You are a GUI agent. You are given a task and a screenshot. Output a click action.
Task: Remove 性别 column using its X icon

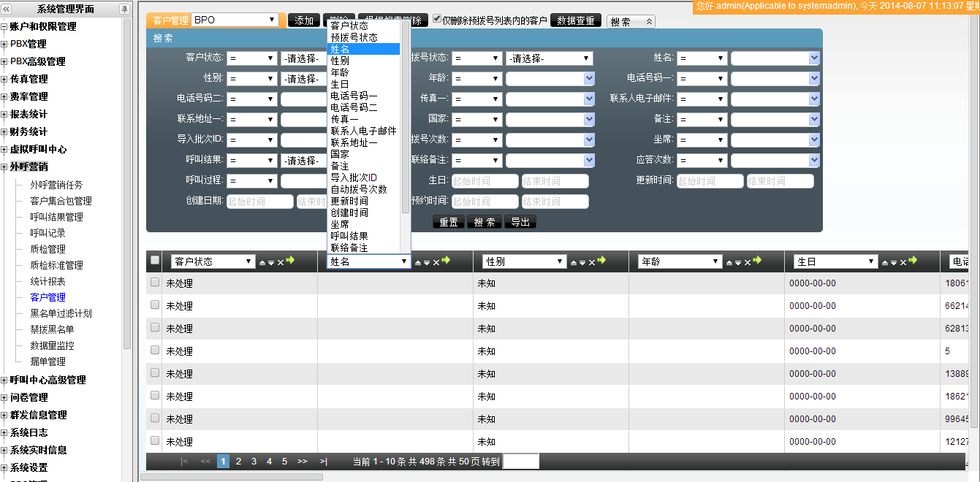592,262
